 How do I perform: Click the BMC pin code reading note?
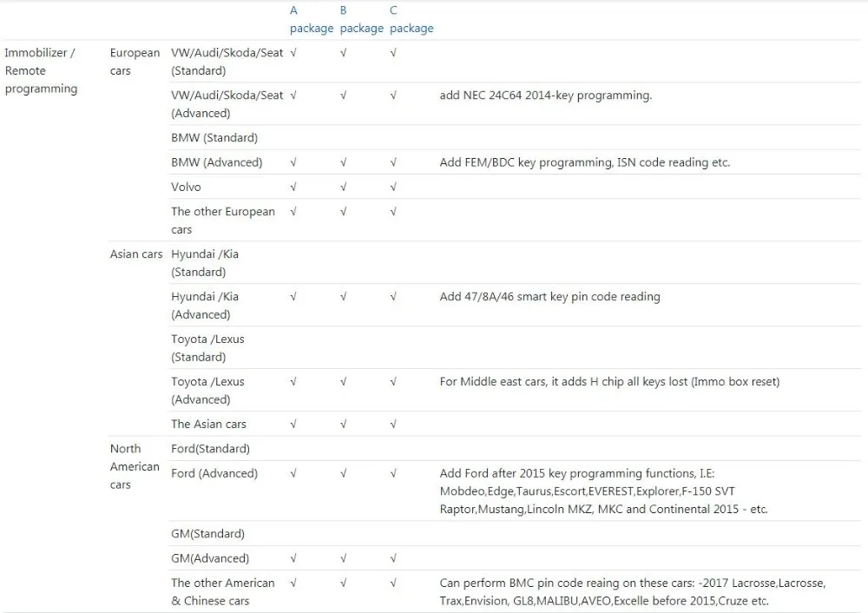click(633, 592)
